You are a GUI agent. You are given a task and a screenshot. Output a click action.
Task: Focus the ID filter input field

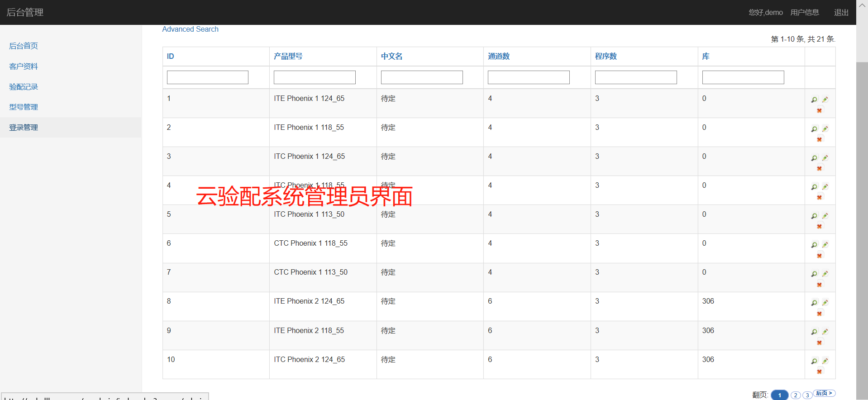point(207,77)
